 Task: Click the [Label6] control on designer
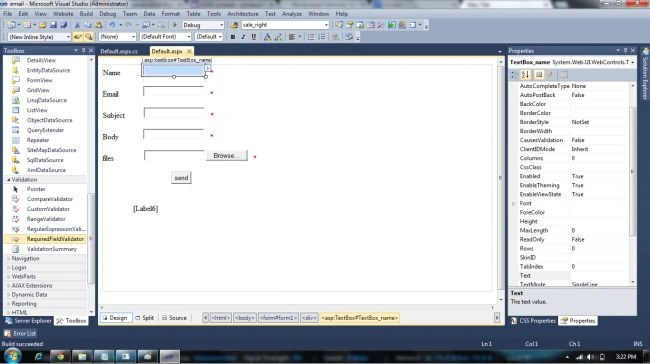146,209
